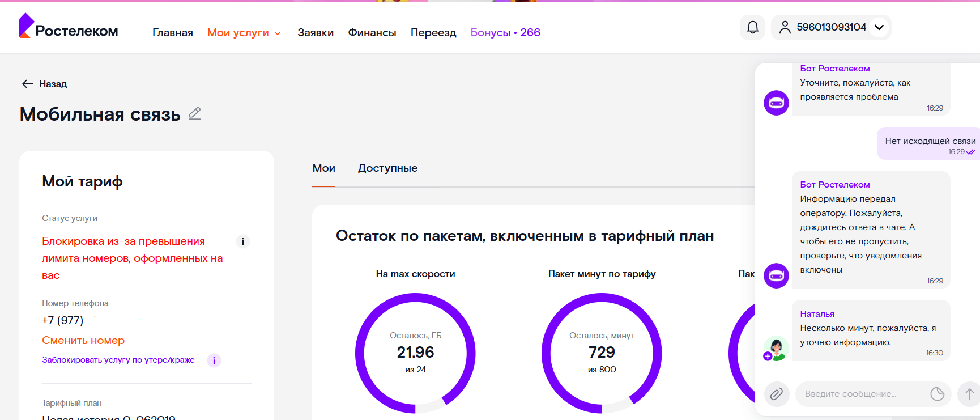The width and height of the screenshot is (980, 420).
Task: Go back via Назад link
Action: point(53,84)
